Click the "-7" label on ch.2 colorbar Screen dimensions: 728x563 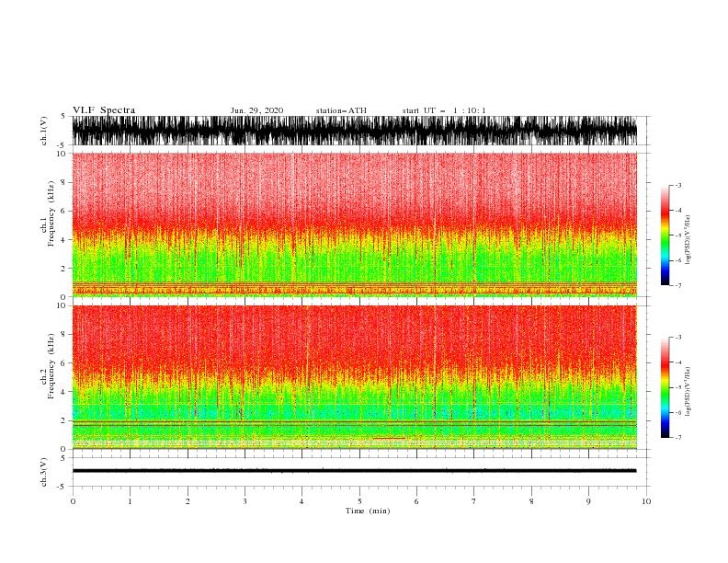point(678,437)
